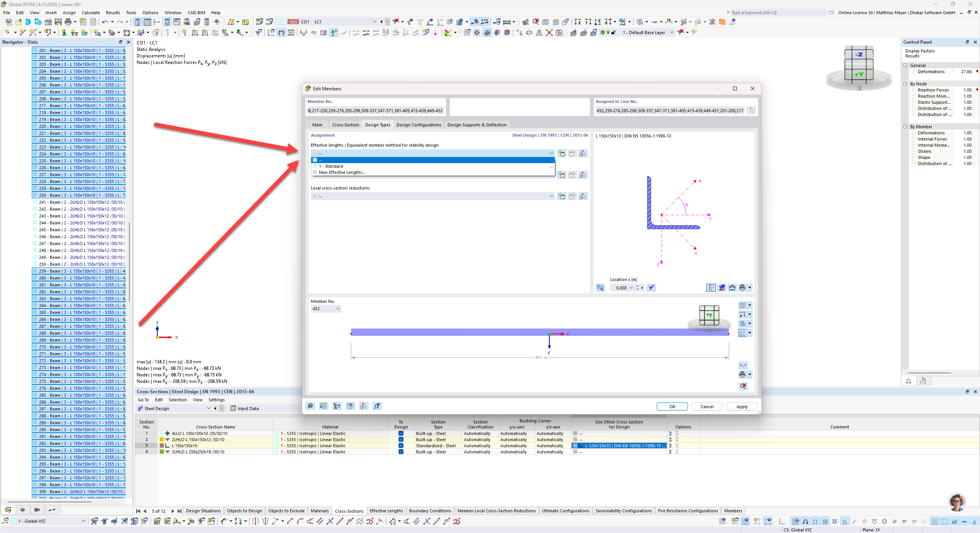Create new effective lengths via the star icon
The height and width of the screenshot is (533, 980).
click(x=562, y=154)
